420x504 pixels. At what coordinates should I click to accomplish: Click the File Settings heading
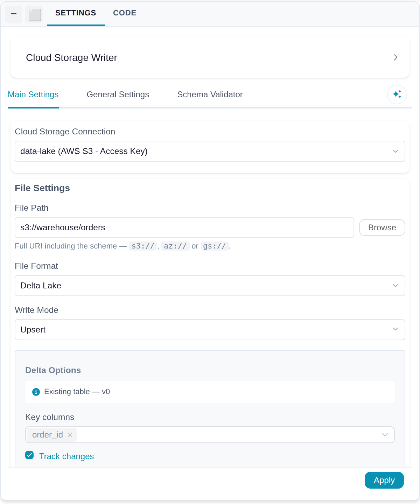coord(42,188)
